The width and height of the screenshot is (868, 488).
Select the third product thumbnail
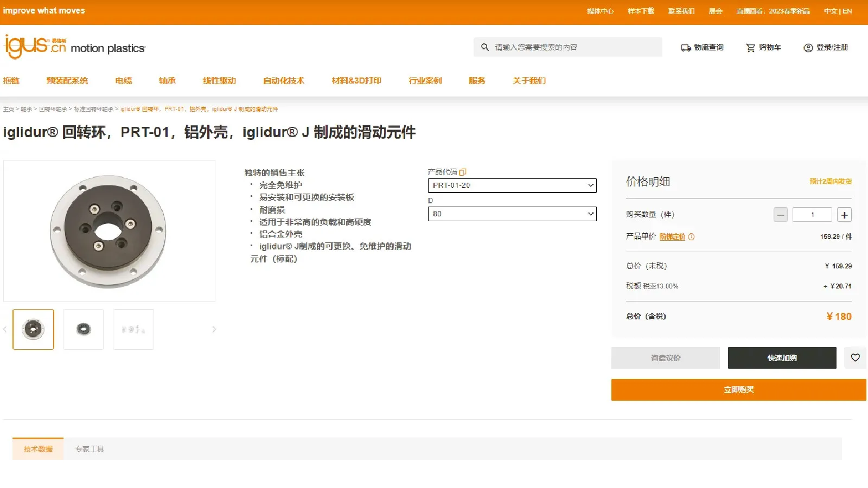click(x=133, y=329)
